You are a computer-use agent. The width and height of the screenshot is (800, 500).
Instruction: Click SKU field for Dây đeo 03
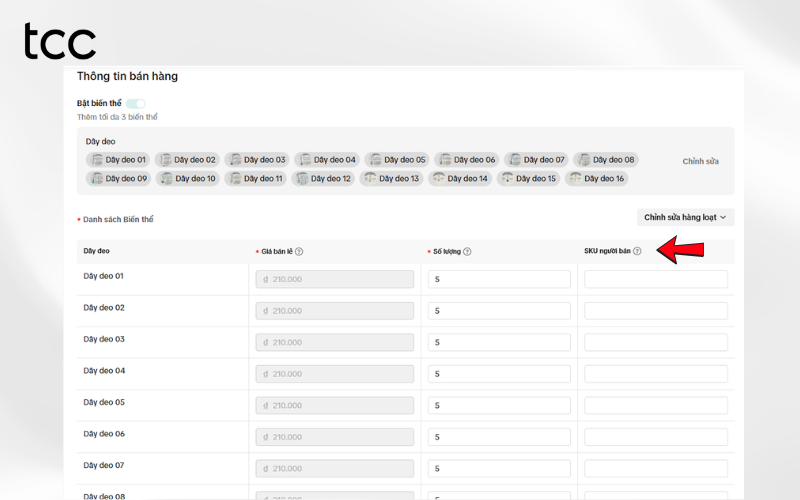point(656,342)
